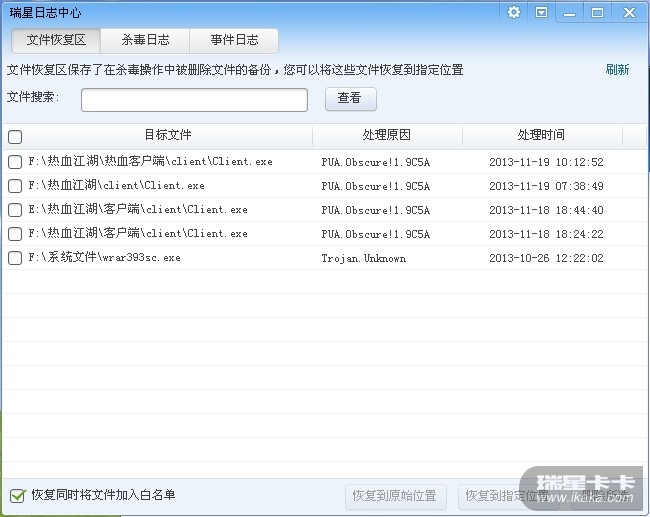The height and width of the screenshot is (517, 650).
Task: Check the F:\热血江湖\客户端\client row checkbox
Action: [15, 234]
